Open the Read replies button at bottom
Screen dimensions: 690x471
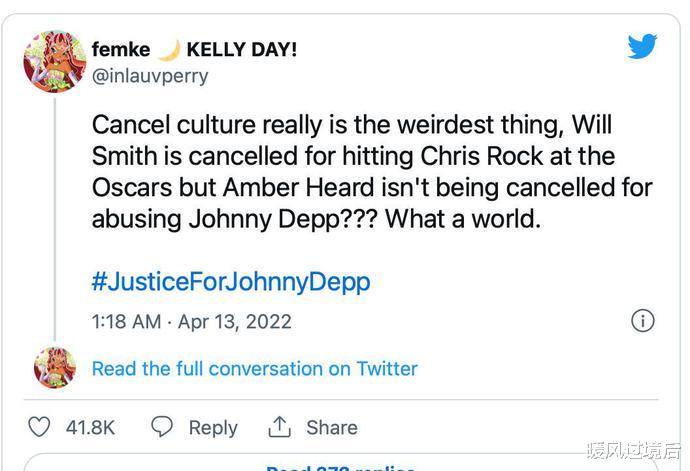click(x=340, y=465)
